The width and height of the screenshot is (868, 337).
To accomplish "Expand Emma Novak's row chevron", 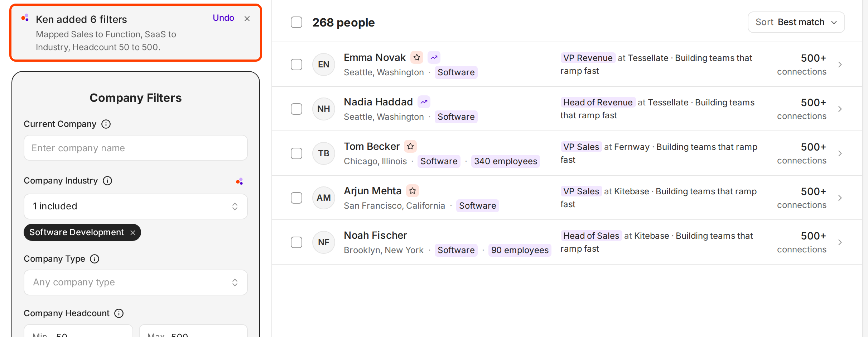I will pyautogui.click(x=840, y=65).
